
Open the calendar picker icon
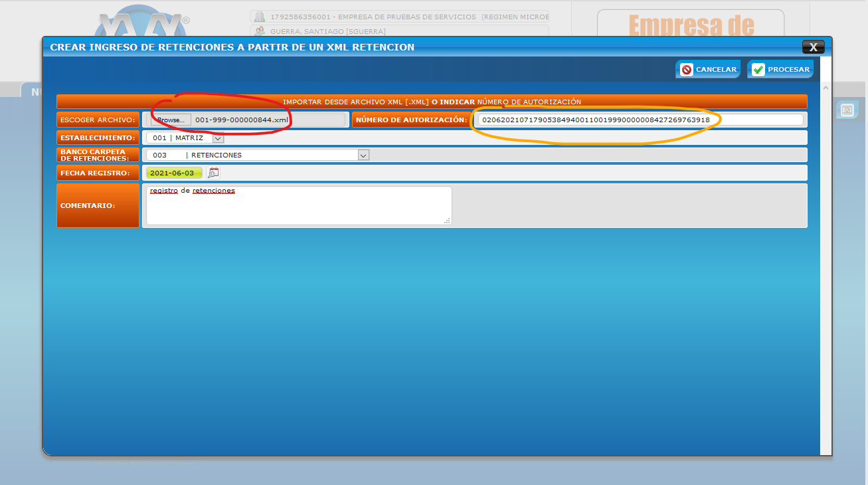pos(213,173)
